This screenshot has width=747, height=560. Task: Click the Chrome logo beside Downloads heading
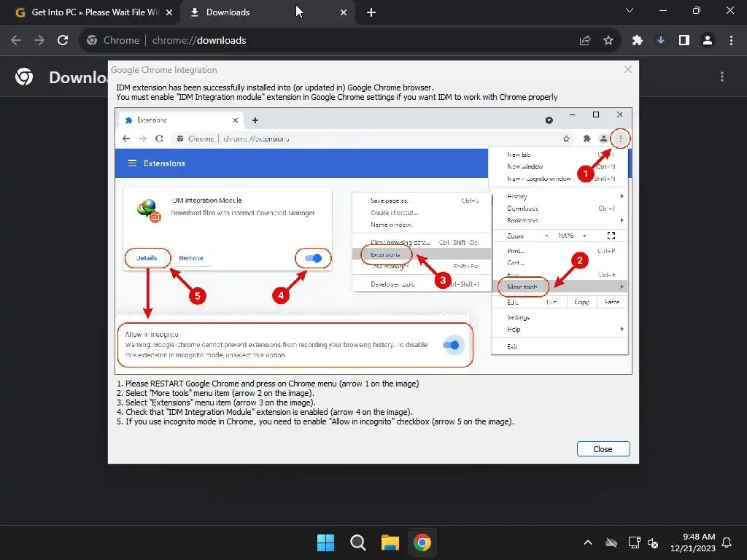24,77
